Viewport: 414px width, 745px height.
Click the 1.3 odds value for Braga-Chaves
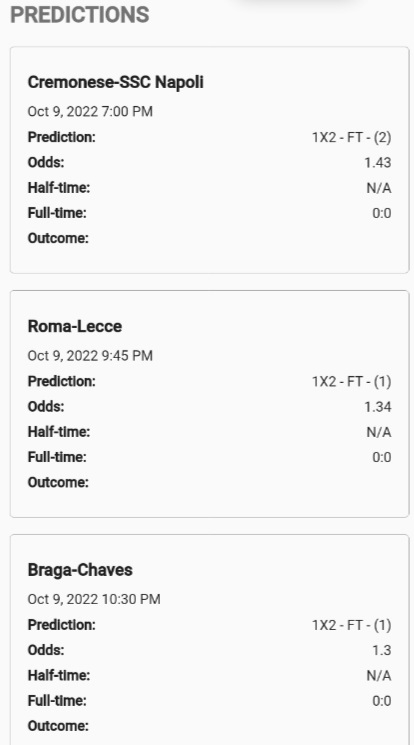382,650
